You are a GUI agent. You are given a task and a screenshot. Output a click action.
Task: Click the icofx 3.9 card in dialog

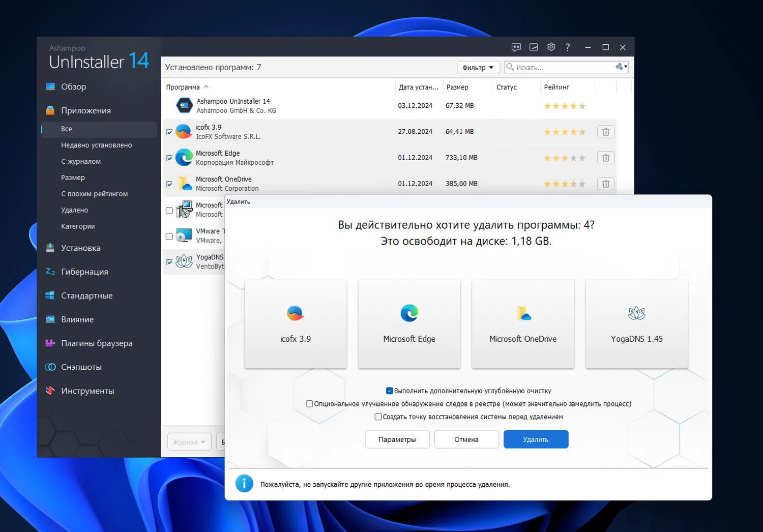click(296, 324)
